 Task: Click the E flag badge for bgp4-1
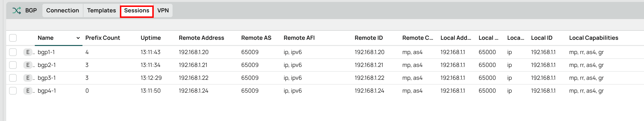click(x=28, y=91)
